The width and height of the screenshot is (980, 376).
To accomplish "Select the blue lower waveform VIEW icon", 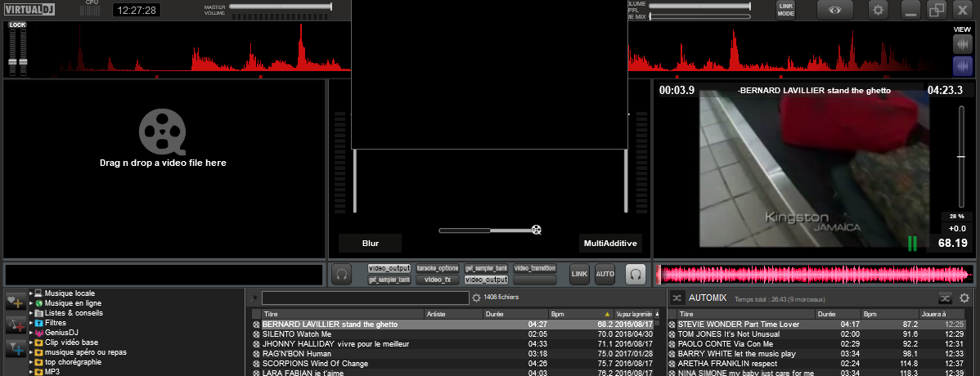I will click(x=962, y=66).
